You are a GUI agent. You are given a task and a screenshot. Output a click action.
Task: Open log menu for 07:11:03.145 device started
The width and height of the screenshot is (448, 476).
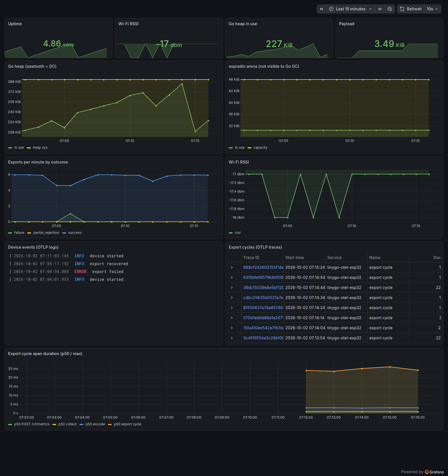pyautogui.click(x=10, y=256)
